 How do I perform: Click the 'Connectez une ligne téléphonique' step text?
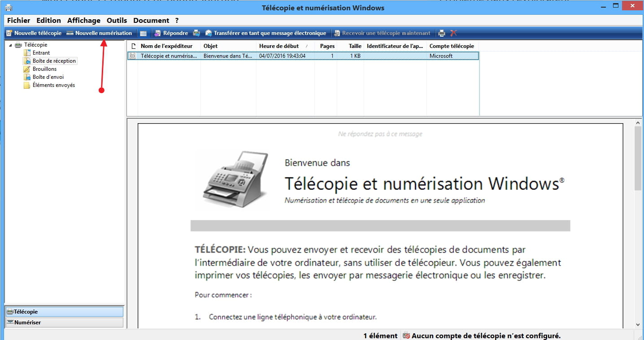point(293,317)
